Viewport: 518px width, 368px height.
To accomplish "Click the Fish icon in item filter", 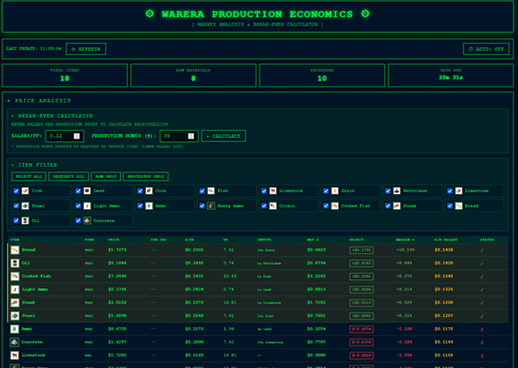I will coord(211,191).
